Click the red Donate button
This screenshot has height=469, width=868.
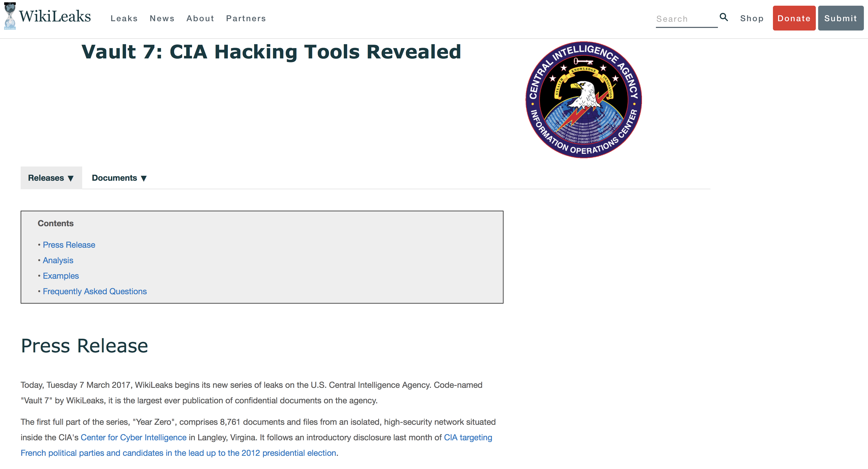click(x=794, y=18)
